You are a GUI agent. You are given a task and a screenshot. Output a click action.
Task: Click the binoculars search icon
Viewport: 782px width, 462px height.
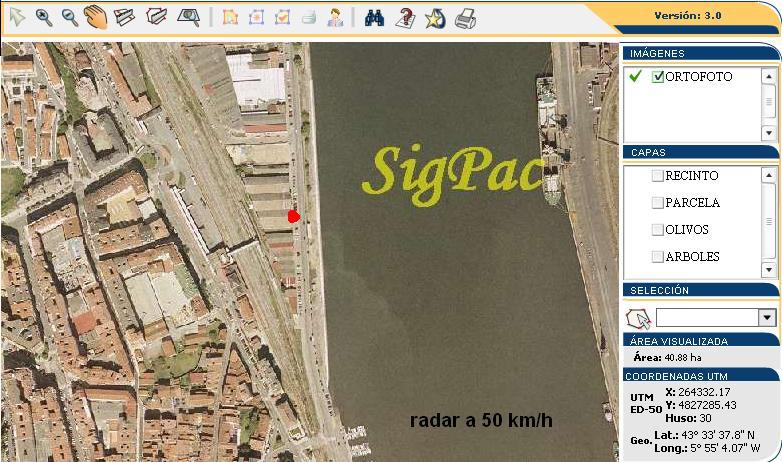tap(375, 17)
